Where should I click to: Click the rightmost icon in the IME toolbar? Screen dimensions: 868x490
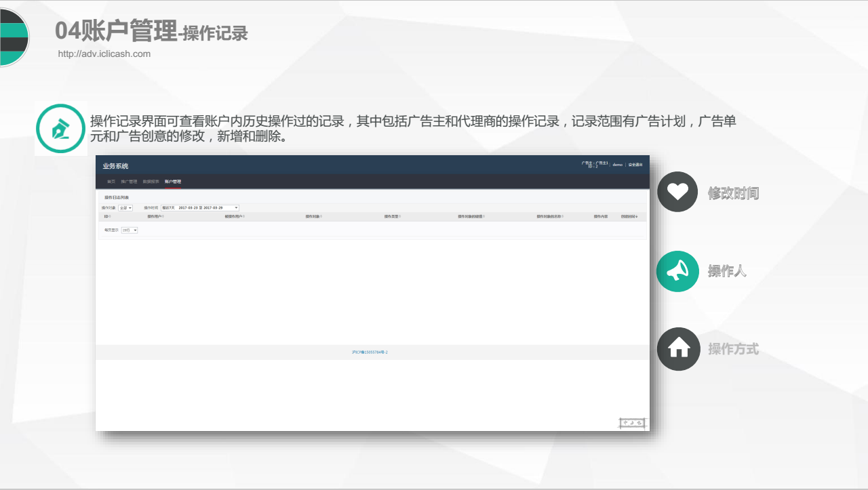coord(640,423)
